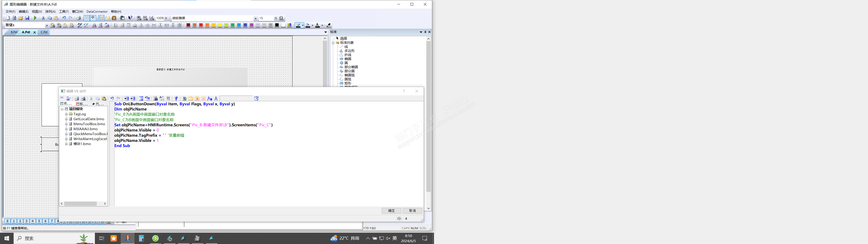Click the print icon in VB editor toolbar
This screenshot has width=868, height=244.
click(x=77, y=99)
